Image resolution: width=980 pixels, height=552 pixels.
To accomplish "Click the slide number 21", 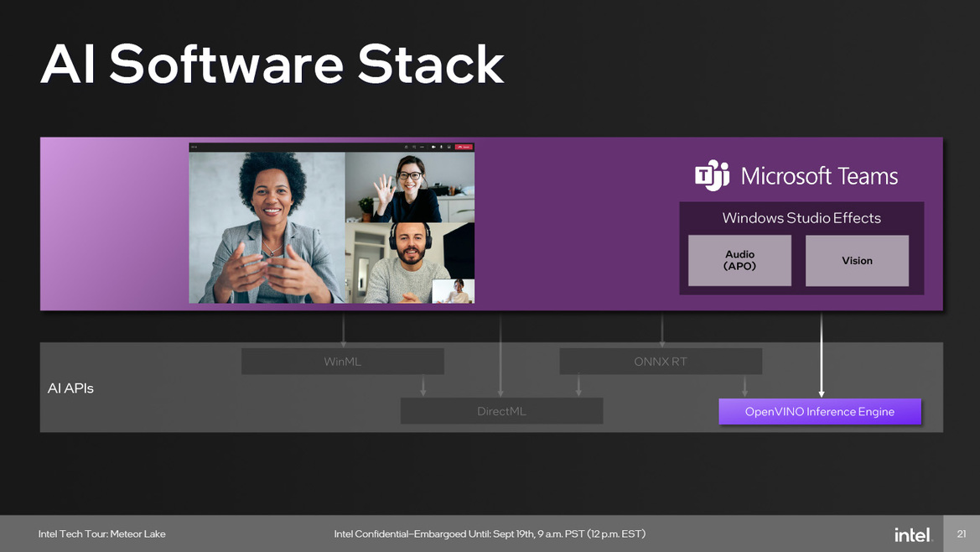I will coord(962,534).
